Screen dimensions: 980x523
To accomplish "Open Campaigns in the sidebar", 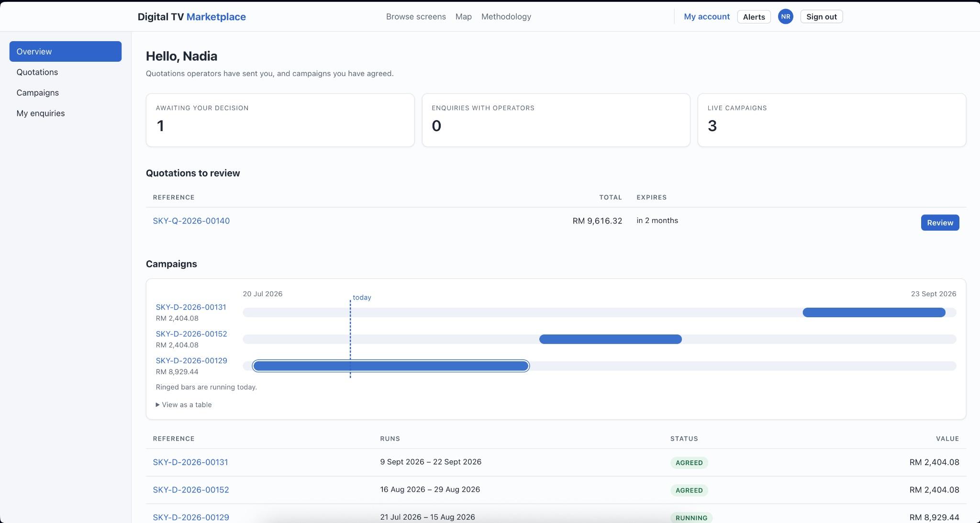I will (66, 92).
